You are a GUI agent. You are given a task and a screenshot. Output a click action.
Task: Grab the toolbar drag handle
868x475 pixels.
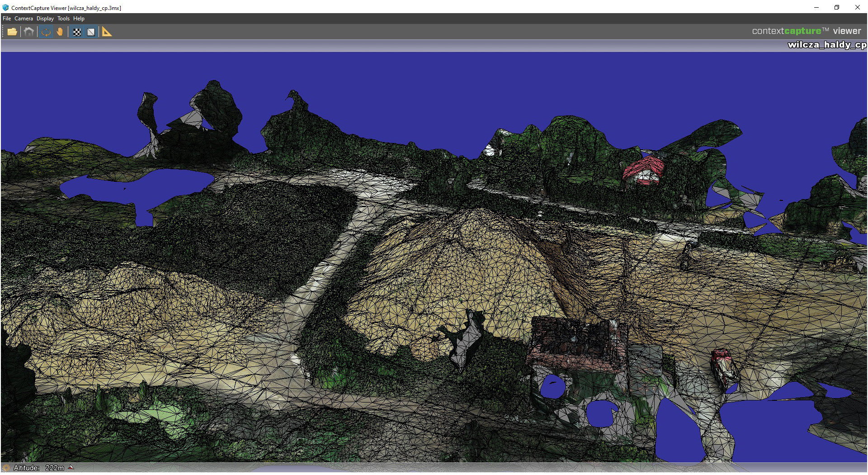tap(3, 32)
